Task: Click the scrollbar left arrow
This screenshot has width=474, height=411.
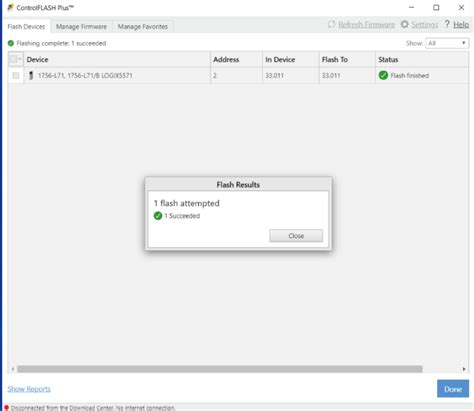Action: [x=13, y=369]
